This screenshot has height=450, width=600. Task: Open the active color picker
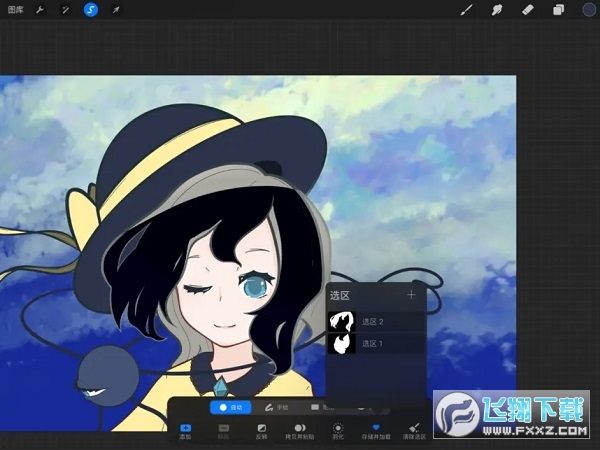(589, 10)
